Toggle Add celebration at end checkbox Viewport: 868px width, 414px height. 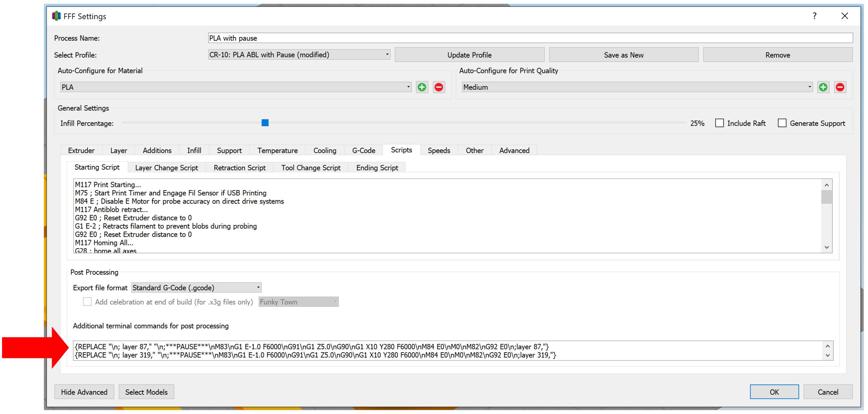(87, 302)
